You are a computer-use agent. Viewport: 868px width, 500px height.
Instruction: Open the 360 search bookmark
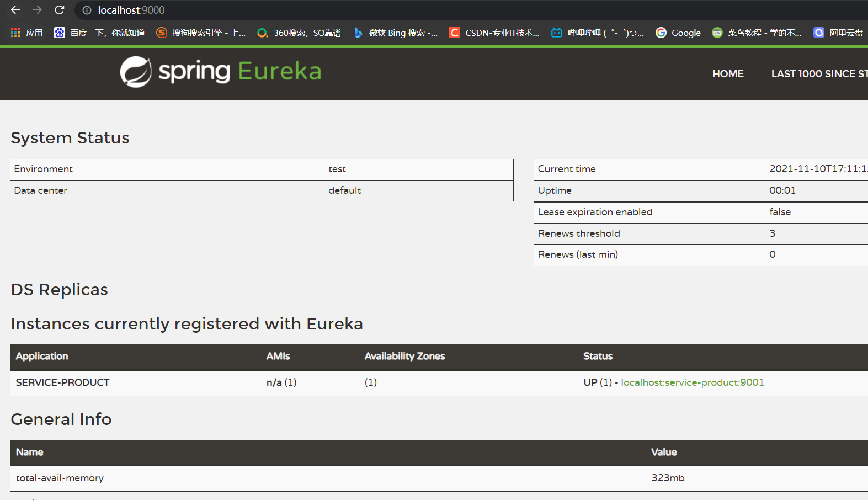(299, 33)
